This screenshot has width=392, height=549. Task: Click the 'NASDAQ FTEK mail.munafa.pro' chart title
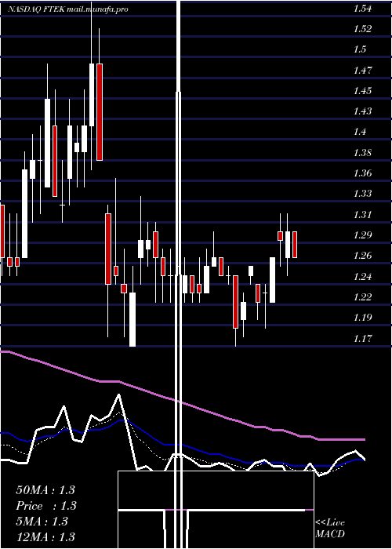point(68,9)
